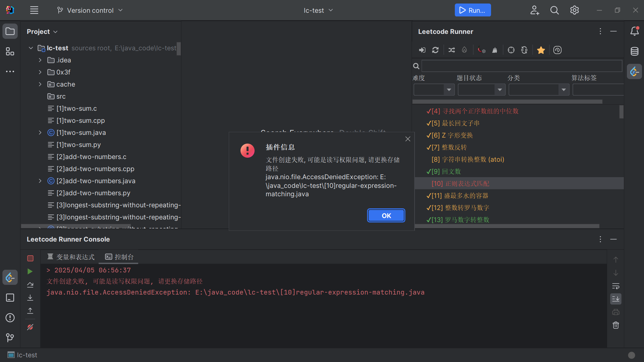Screen dimensions: 644x362
Task: Expand the .idea folder
Action: click(40, 60)
